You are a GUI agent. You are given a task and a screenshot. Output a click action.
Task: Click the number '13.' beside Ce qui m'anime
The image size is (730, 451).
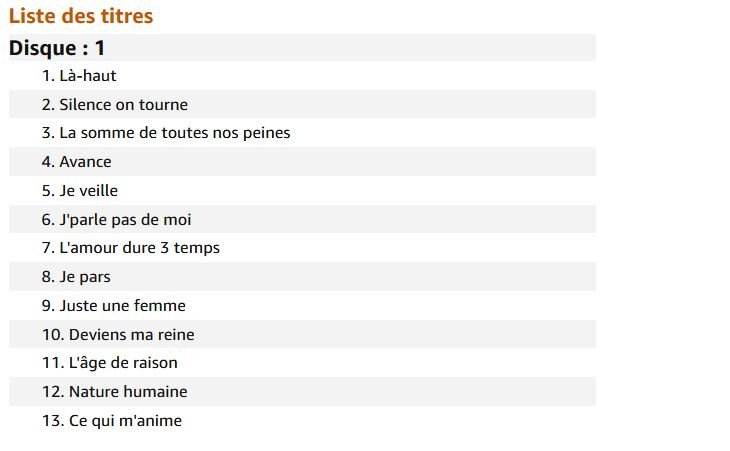[52, 420]
